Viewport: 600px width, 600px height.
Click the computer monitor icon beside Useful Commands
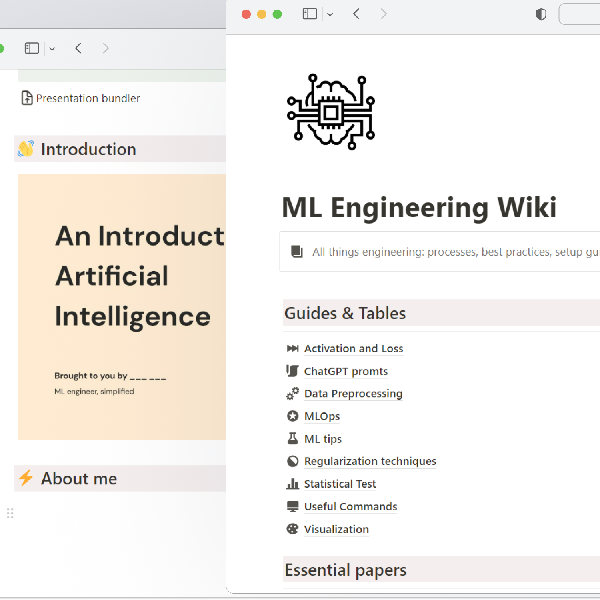[292, 506]
